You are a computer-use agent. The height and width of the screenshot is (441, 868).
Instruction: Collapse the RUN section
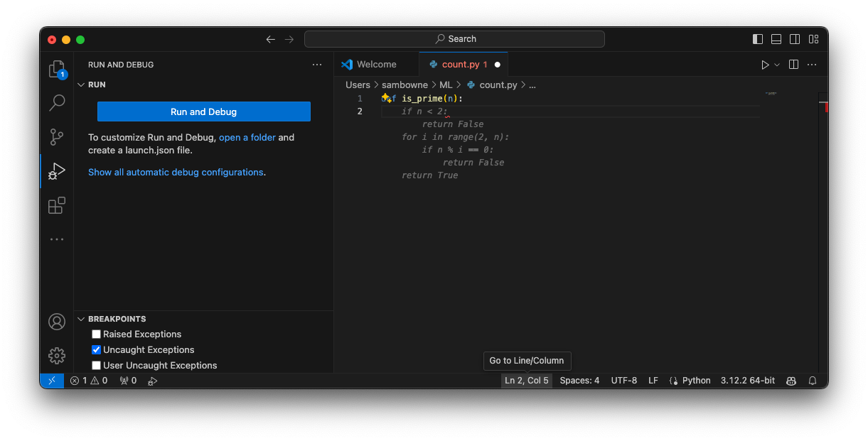point(81,85)
